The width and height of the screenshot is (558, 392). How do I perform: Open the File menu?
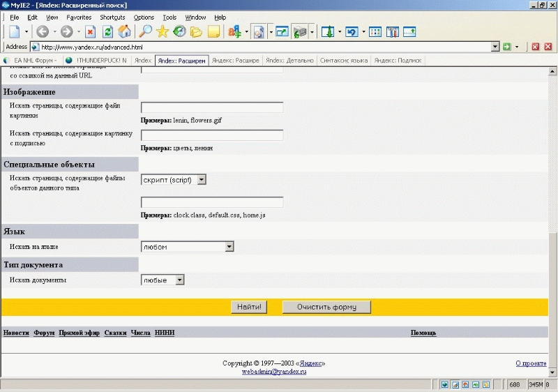[15, 17]
